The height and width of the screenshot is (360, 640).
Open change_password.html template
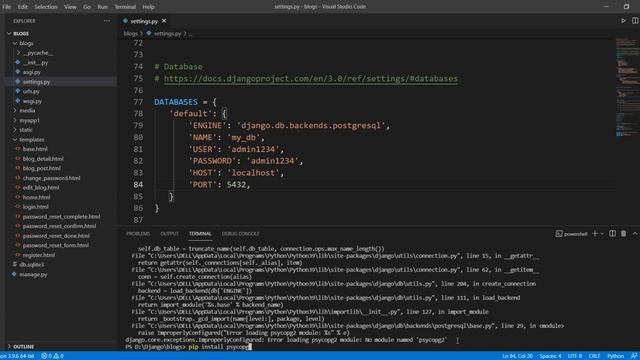coord(51,178)
